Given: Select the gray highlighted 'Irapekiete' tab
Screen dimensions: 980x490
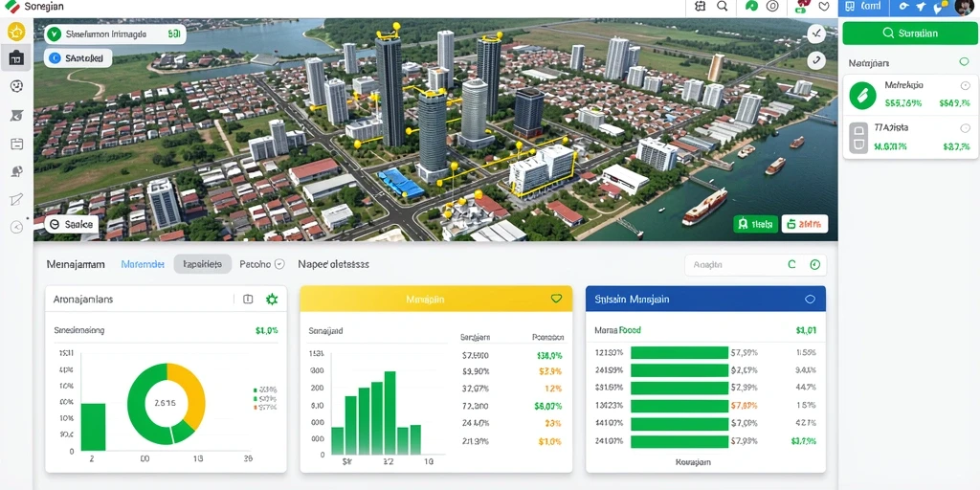Looking at the screenshot, I should pyautogui.click(x=203, y=264).
